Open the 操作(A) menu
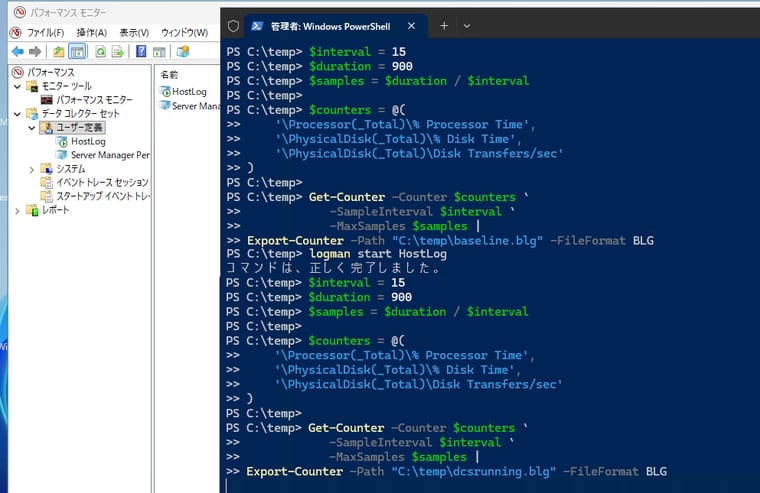The height and width of the screenshot is (493, 760). click(92, 32)
